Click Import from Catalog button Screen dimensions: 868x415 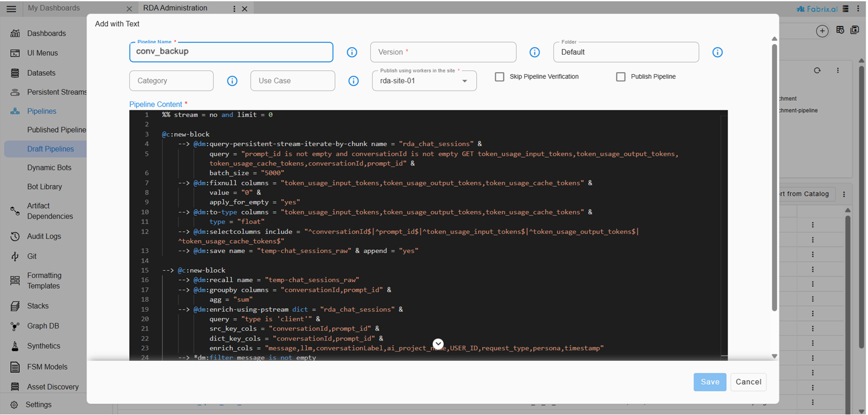[806, 194]
